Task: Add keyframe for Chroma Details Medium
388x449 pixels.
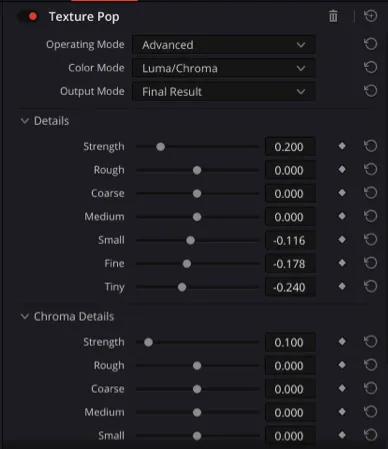Action: (342, 412)
